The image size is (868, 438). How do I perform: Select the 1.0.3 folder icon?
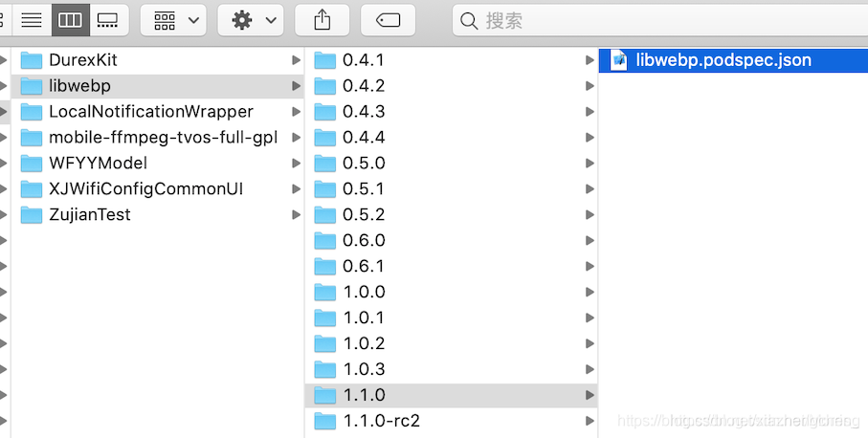tap(325, 369)
